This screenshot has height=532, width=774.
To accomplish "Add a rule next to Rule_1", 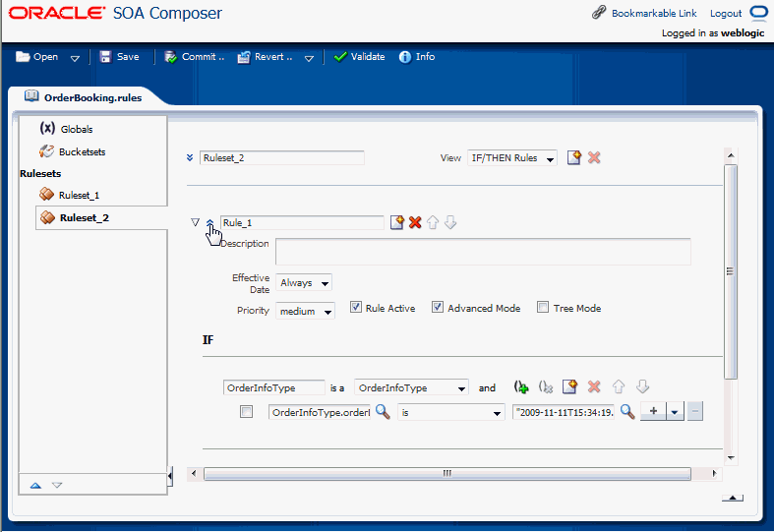I will 397,222.
